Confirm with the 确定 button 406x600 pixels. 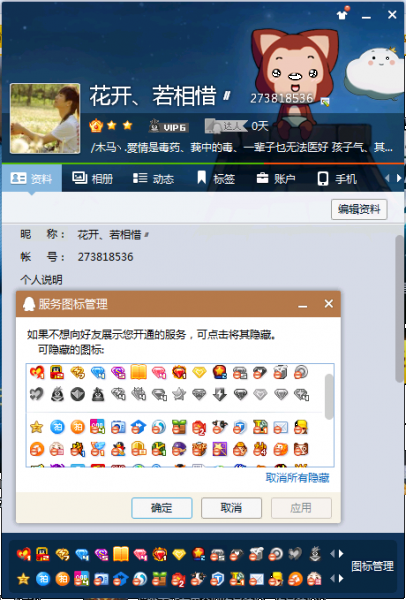[162, 508]
